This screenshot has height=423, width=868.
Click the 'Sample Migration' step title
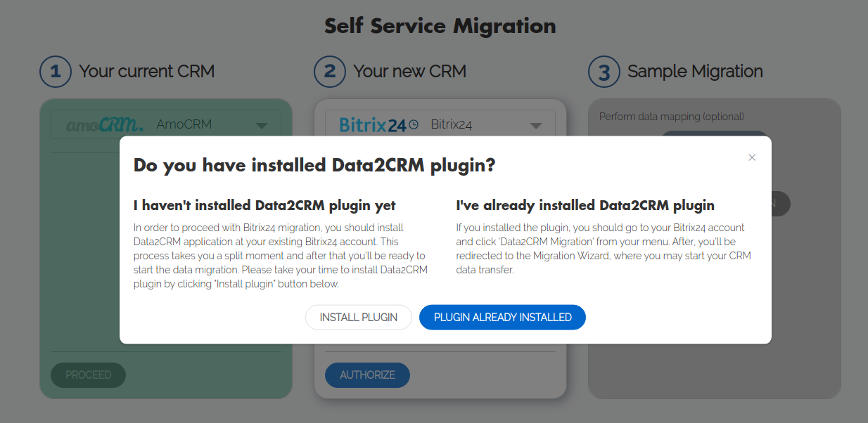(695, 72)
